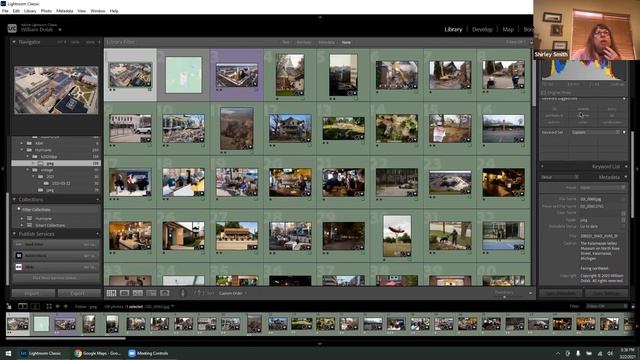Add a new collection with plus icon

(98, 200)
